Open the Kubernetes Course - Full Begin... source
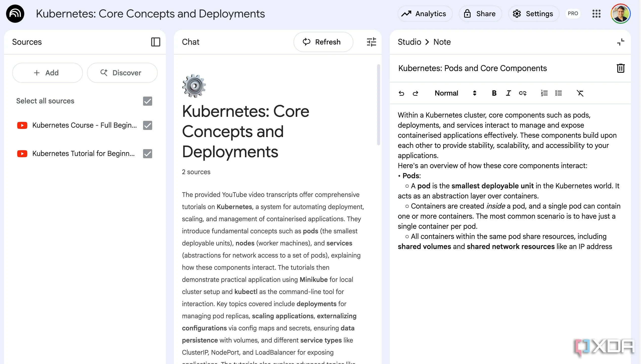Image resolution: width=641 pixels, height=364 pixels. pyautogui.click(x=84, y=125)
